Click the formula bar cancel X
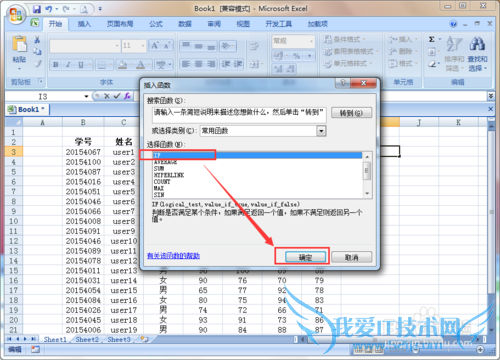The height and width of the screenshot is (360, 500). pos(107,96)
